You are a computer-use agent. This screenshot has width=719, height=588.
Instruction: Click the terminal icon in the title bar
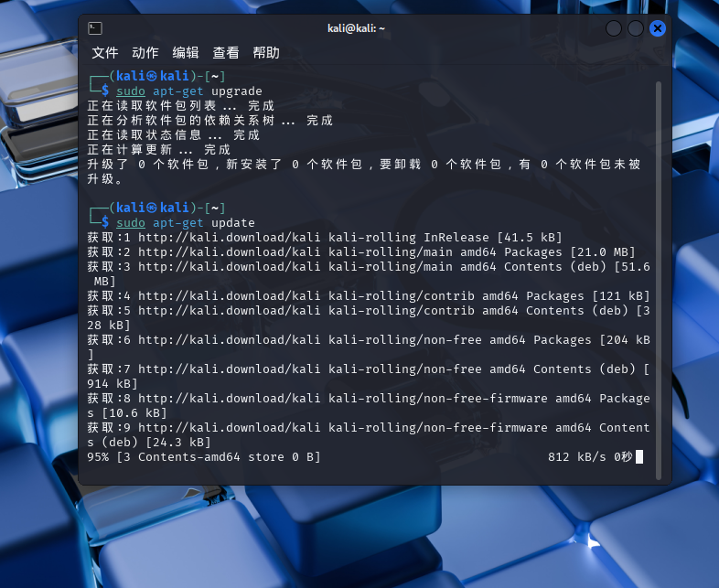click(95, 28)
